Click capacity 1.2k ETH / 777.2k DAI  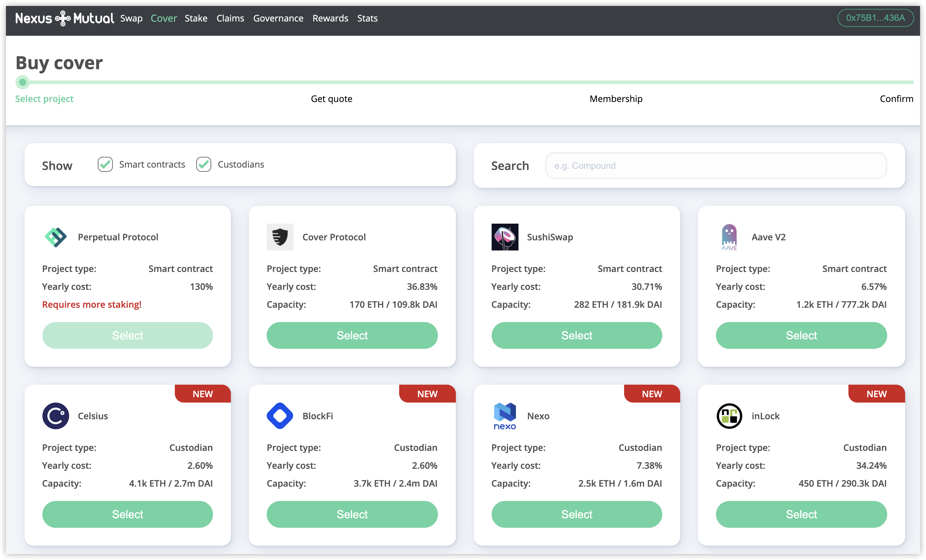click(842, 305)
